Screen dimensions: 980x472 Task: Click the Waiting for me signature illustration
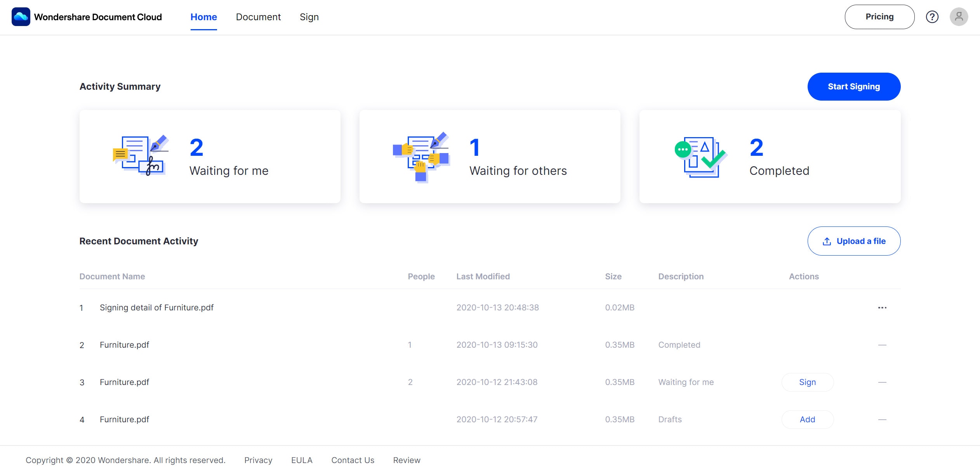[x=141, y=156]
